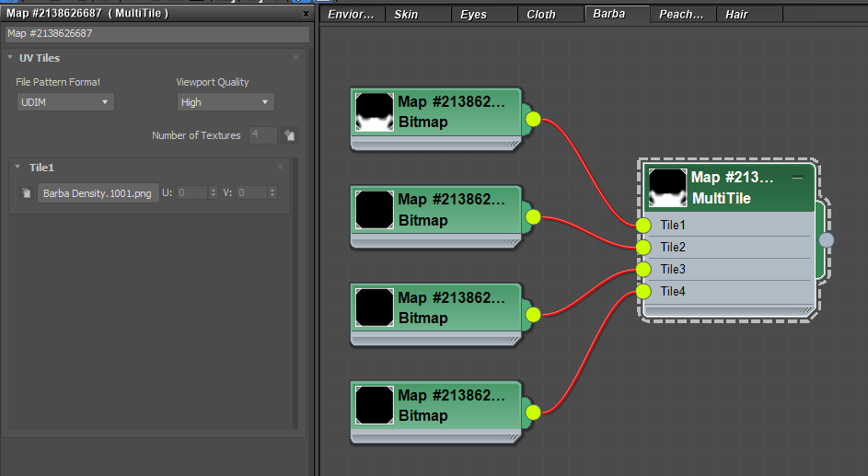This screenshot has height=476, width=868.
Task: Collapse the UV Tiles rollout
Action: [x=11, y=58]
